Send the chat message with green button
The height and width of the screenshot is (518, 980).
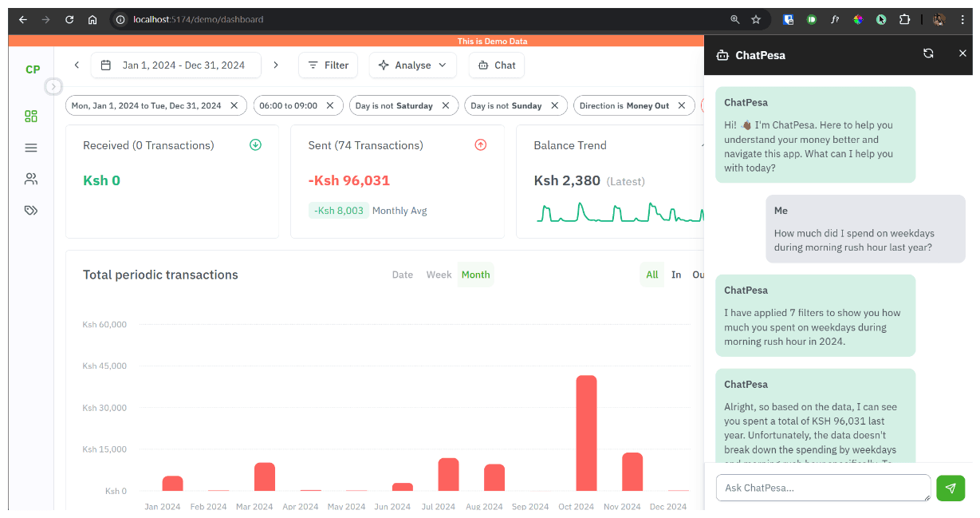(x=950, y=488)
